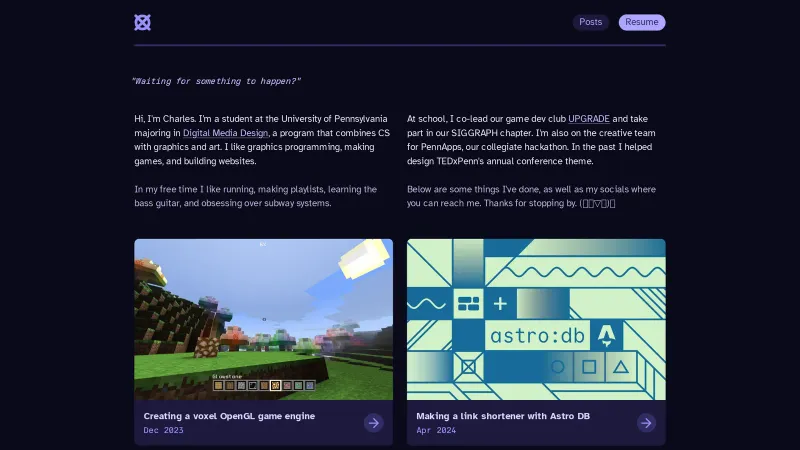Click the site logo icon

click(142, 22)
